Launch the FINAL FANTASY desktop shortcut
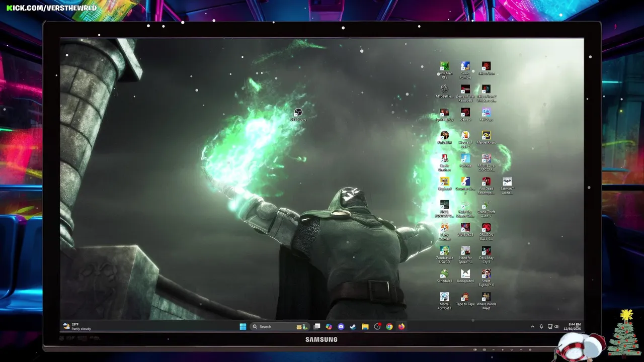644x362 pixels. pyautogui.click(x=444, y=209)
